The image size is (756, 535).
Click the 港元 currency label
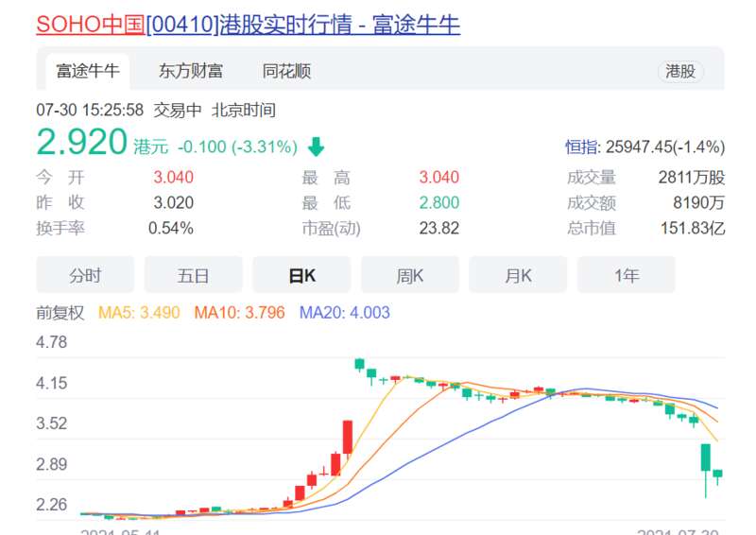150,147
